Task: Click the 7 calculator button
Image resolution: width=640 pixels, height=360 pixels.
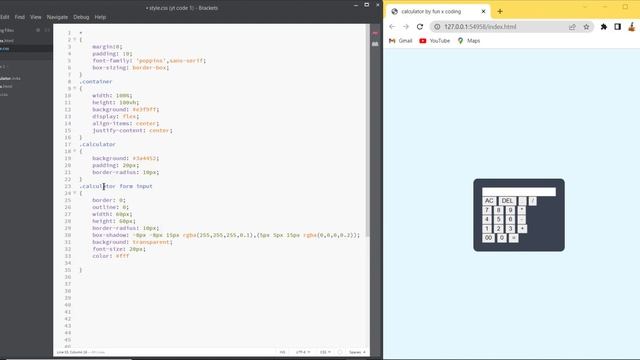Action: pyautogui.click(x=487, y=210)
